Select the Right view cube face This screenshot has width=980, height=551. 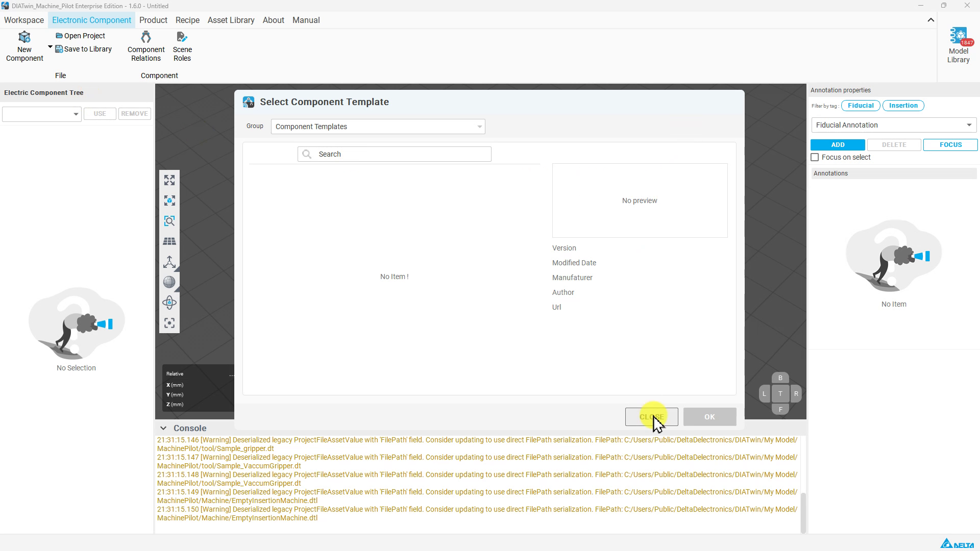pyautogui.click(x=796, y=394)
